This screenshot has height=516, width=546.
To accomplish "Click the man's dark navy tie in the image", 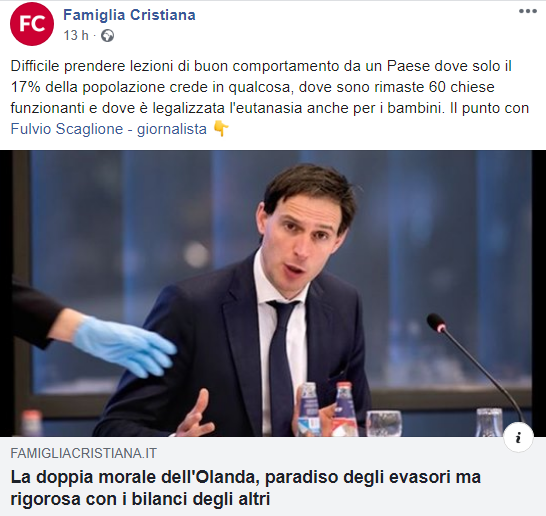I will (x=281, y=366).
